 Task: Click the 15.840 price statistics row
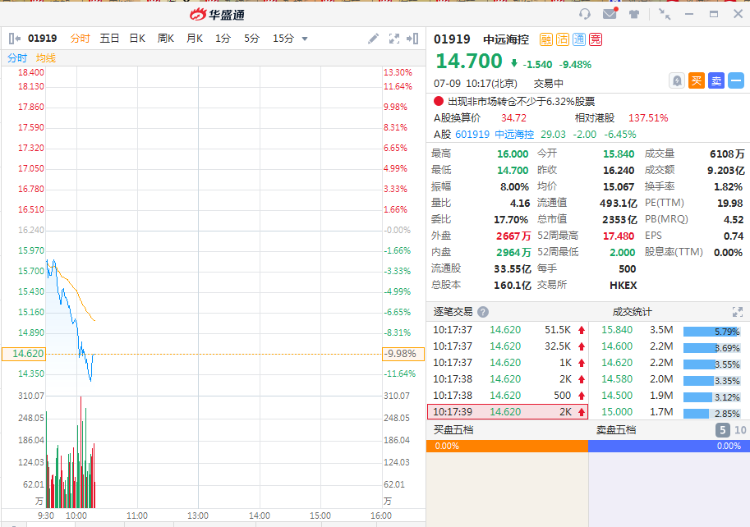pos(669,330)
